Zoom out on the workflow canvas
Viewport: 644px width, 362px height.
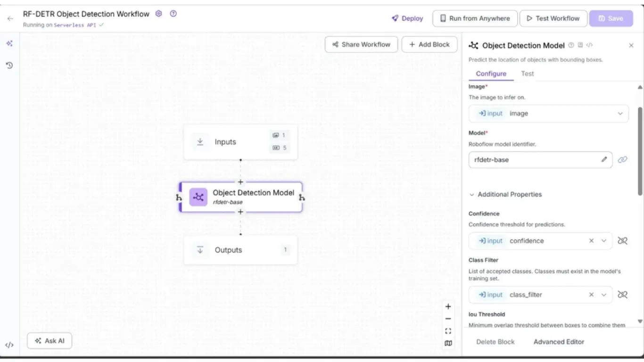coord(448,319)
